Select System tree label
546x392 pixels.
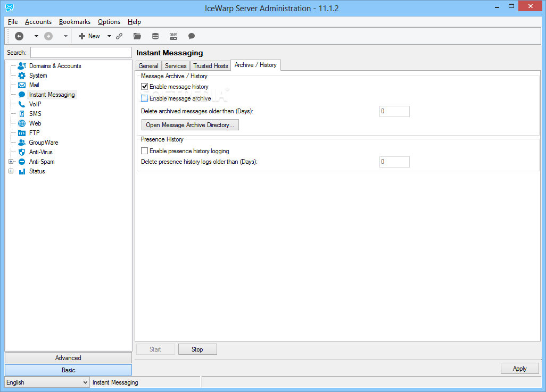38,76
